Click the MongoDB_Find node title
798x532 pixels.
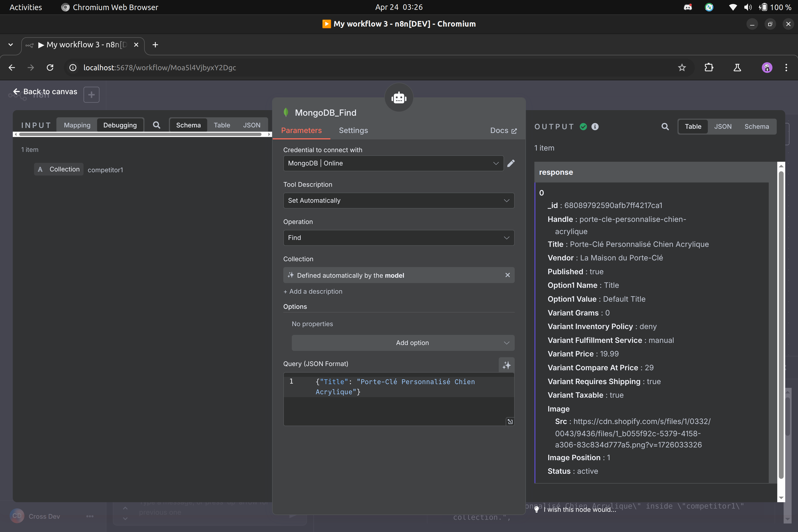coord(325,112)
